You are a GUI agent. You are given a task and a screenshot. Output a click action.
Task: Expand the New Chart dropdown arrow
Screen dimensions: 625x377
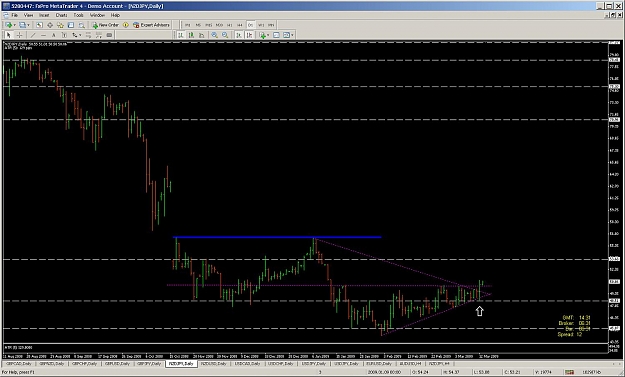click(x=14, y=25)
